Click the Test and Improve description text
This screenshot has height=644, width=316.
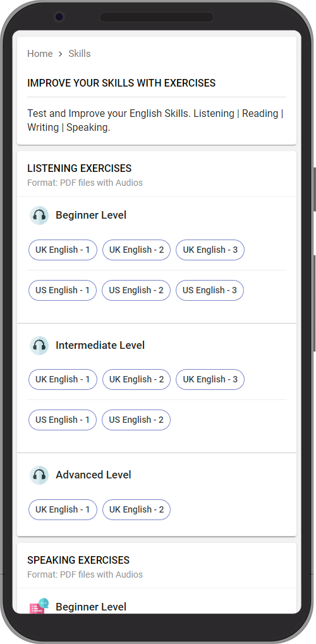tap(155, 120)
